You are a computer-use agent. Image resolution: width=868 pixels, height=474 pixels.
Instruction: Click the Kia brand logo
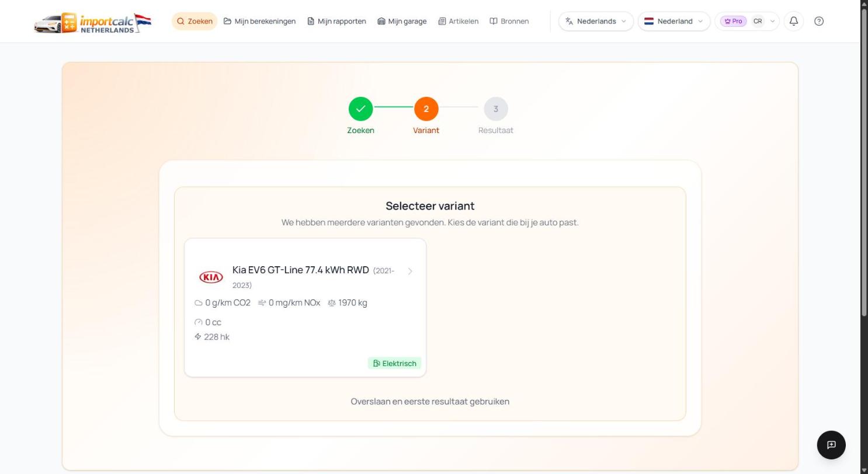(211, 277)
